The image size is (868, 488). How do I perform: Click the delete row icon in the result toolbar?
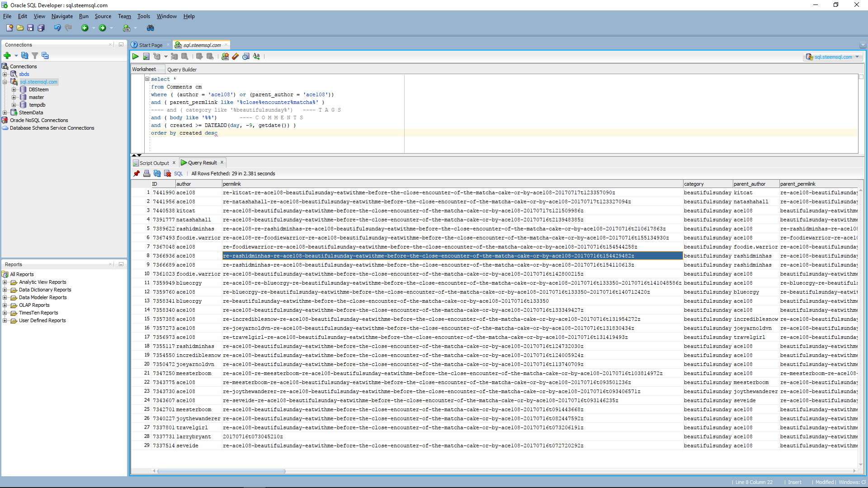click(167, 174)
